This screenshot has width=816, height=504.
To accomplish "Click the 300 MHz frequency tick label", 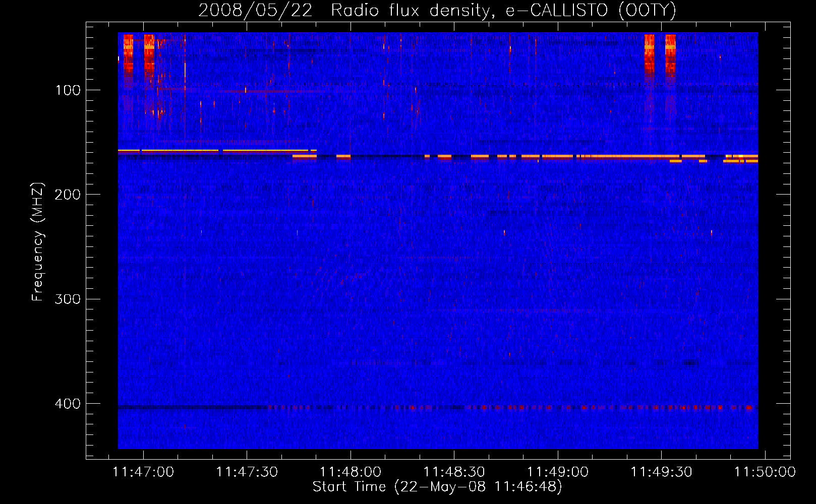I will point(68,299).
